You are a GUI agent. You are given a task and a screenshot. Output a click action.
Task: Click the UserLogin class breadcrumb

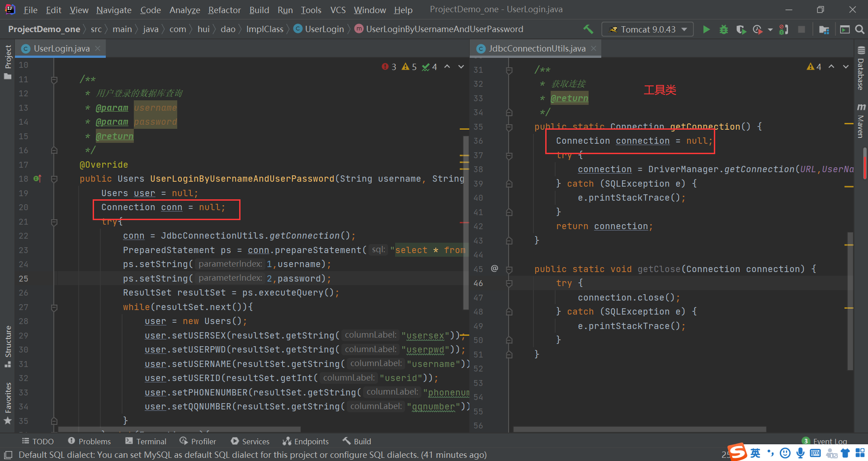click(319, 29)
